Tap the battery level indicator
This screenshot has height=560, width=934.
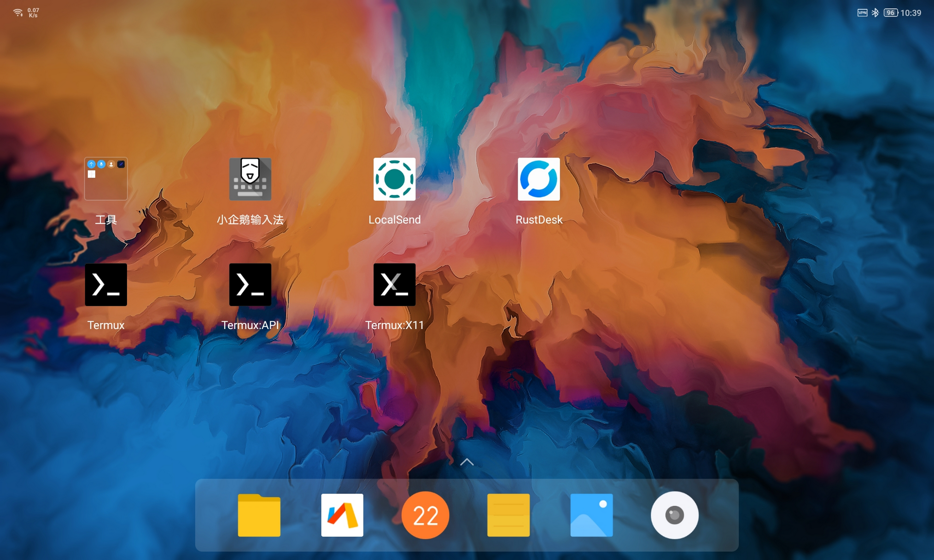[890, 13]
